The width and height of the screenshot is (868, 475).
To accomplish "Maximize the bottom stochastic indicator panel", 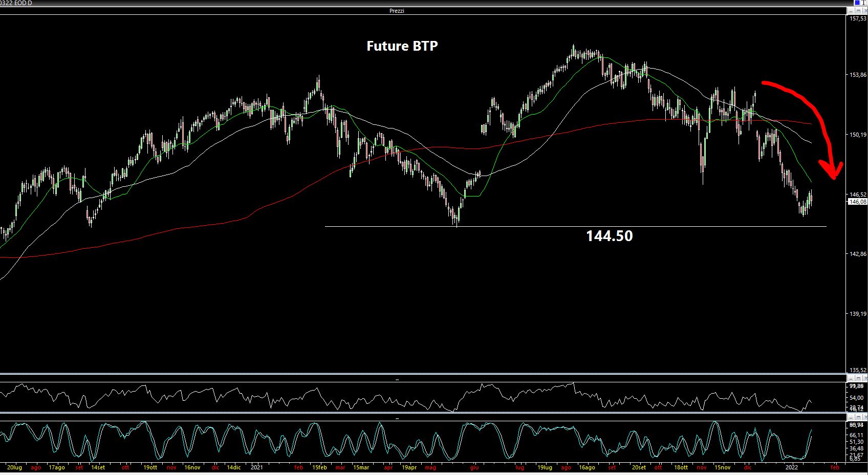I will coord(858,418).
